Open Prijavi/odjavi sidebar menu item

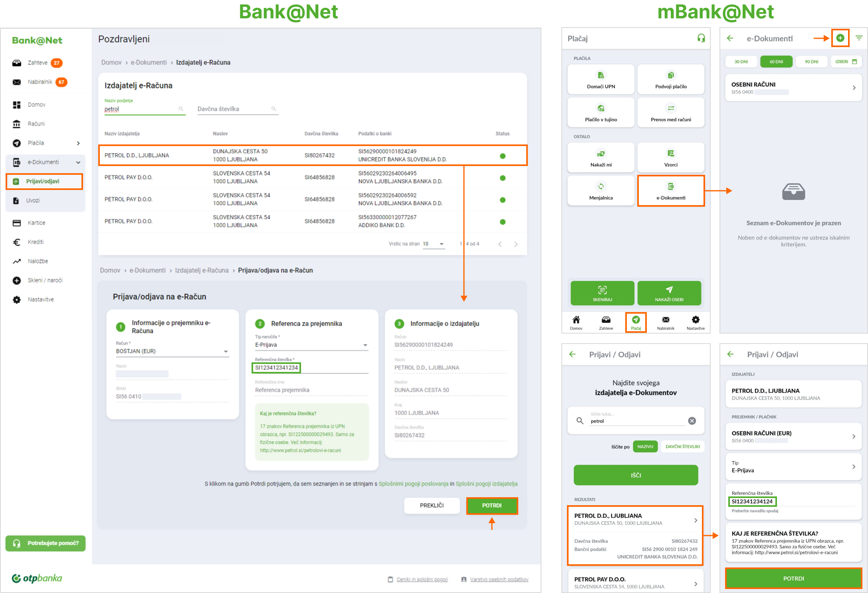(x=44, y=181)
